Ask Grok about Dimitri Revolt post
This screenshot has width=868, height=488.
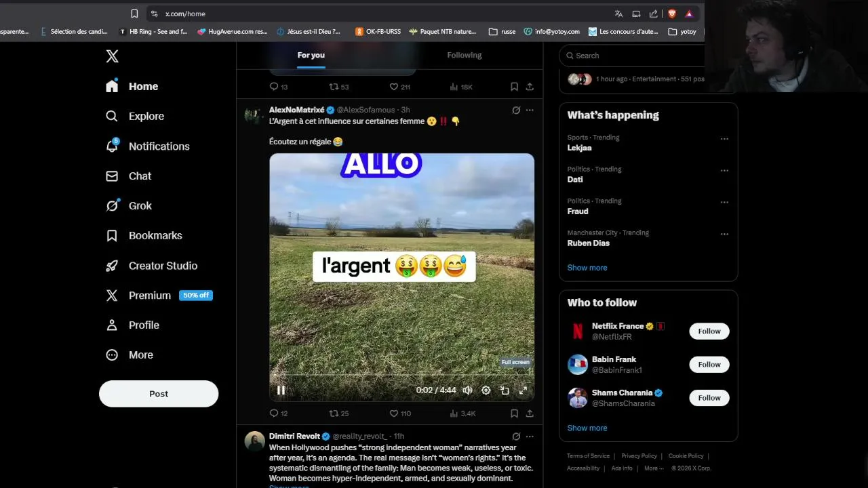(x=516, y=436)
